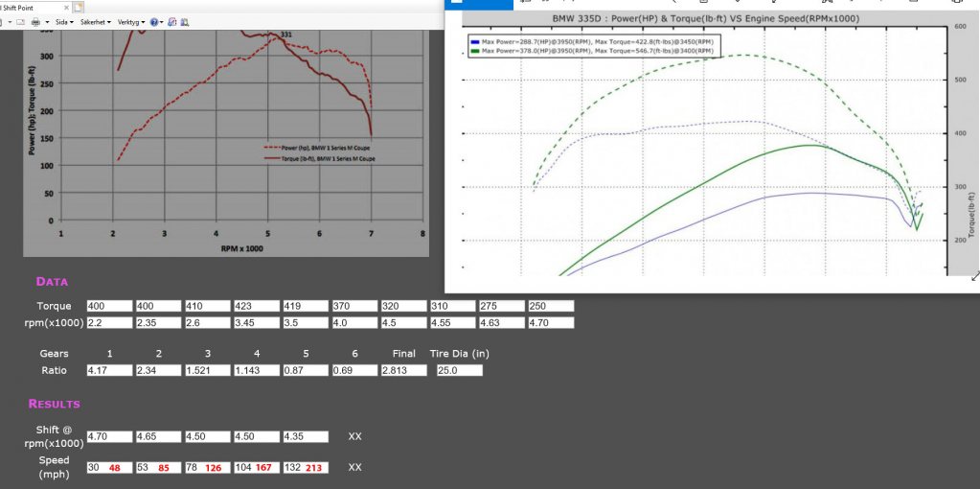Click the torque field containing 250
This screenshot has height=489, width=980.
(x=551, y=307)
